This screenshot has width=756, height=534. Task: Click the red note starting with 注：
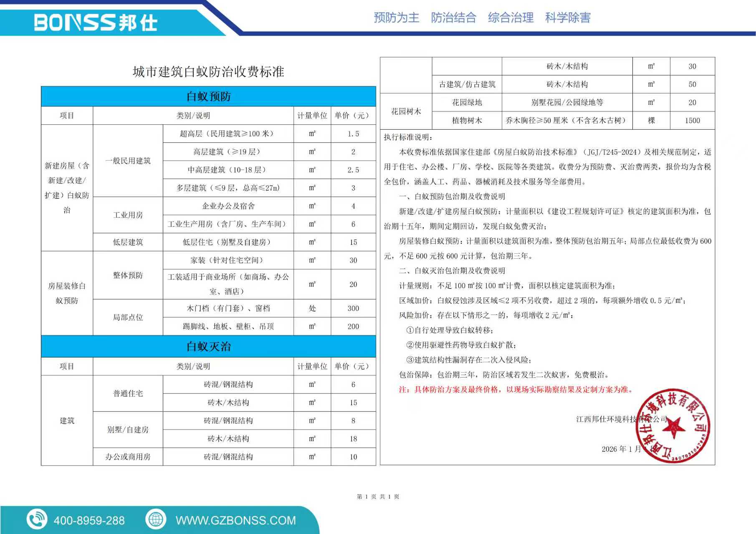point(516,389)
